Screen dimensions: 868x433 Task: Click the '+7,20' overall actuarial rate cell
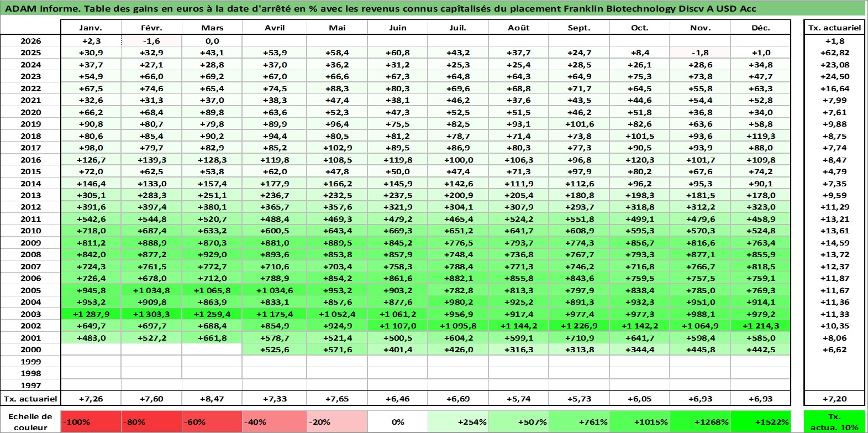(834, 399)
